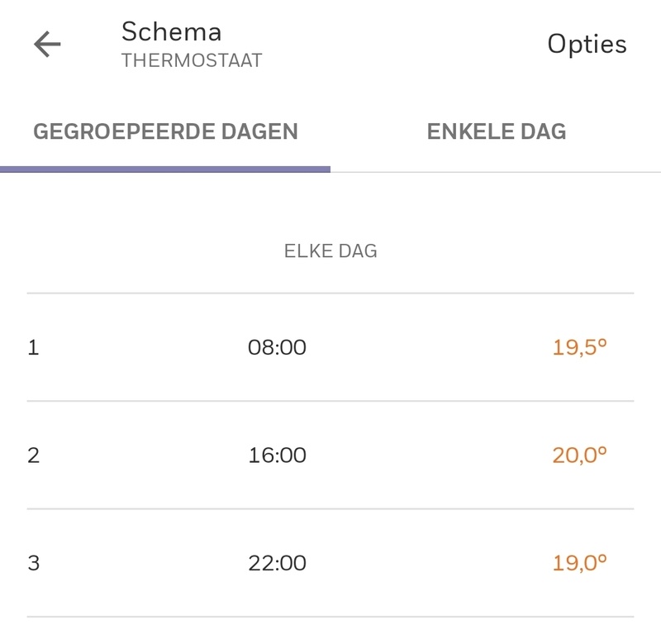This screenshot has height=644, width=661.
Task: Tap the Elke dag group header
Action: 330,251
